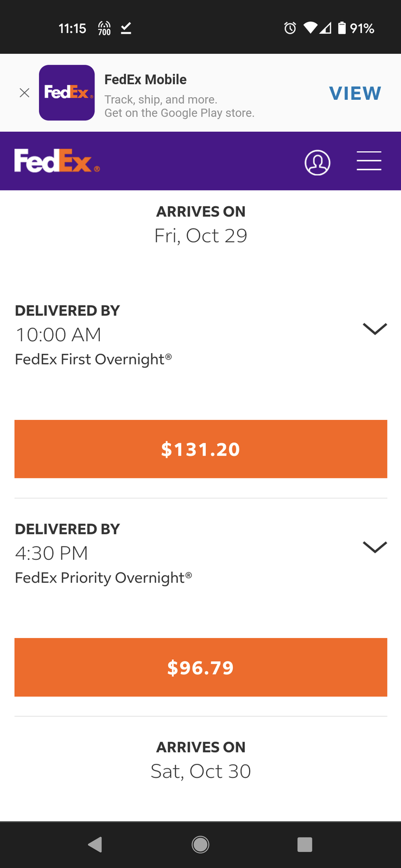Open the FedEx logo home link
401x868 pixels.
tap(57, 161)
